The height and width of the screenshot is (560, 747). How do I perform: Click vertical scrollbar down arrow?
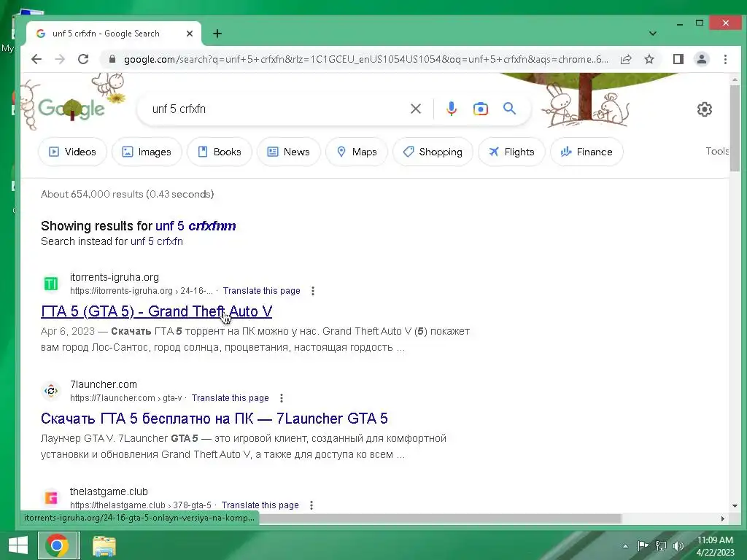point(735,506)
